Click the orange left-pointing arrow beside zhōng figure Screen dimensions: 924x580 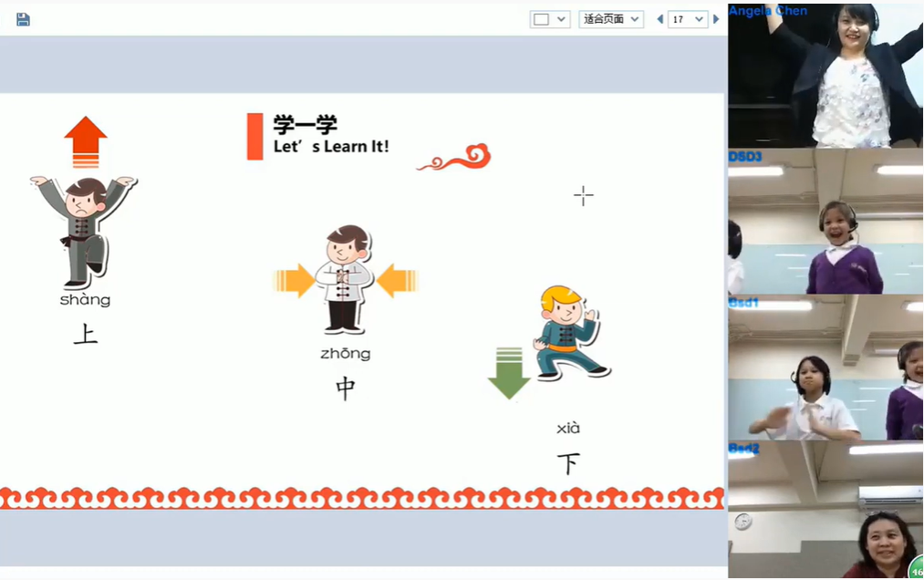[396, 280]
